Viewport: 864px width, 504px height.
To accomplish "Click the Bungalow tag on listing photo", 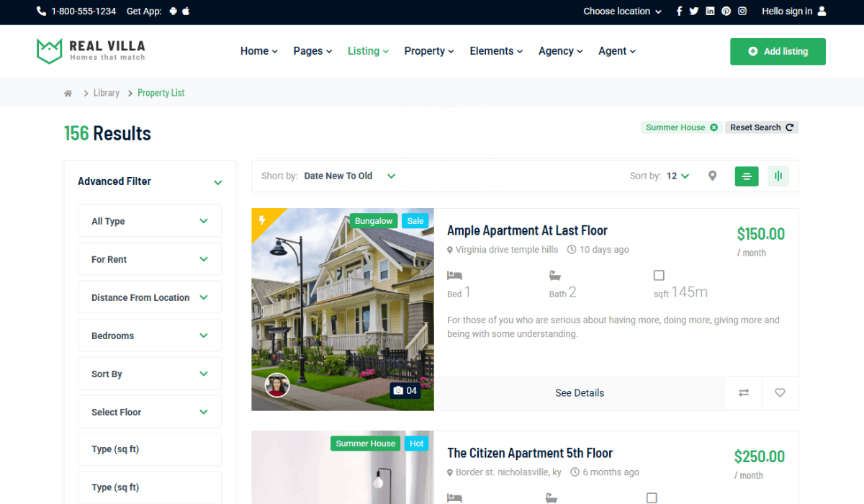I will 374,221.
